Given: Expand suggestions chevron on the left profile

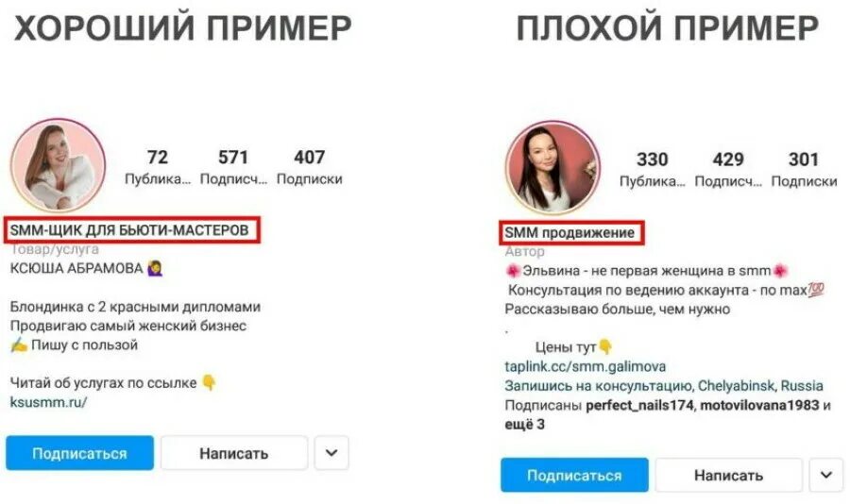Looking at the screenshot, I should click(x=331, y=453).
